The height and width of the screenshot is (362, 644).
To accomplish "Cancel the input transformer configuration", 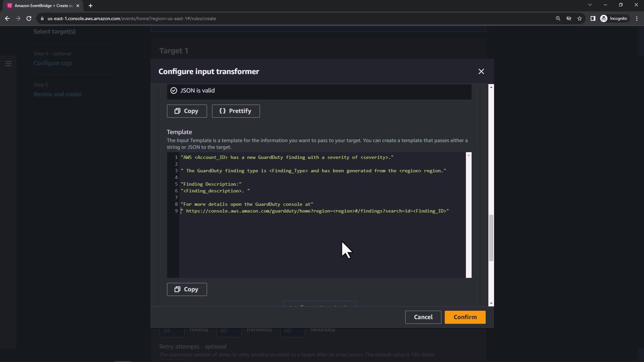I will coord(423,317).
